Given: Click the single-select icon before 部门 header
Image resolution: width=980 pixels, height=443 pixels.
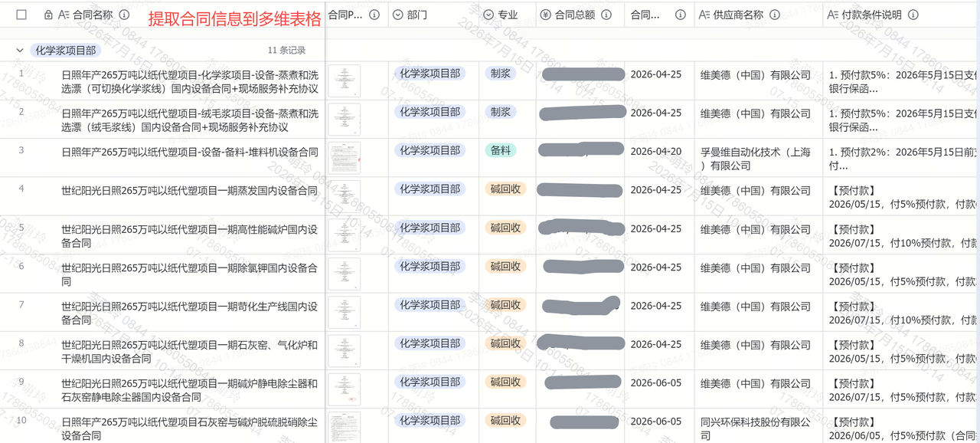Looking at the screenshot, I should coord(397,15).
